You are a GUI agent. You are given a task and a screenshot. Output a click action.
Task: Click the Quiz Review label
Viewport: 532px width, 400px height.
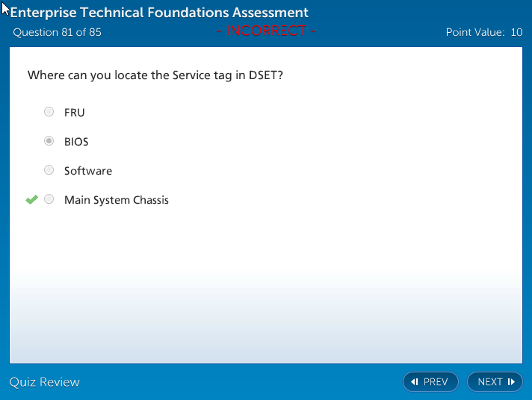pos(45,382)
